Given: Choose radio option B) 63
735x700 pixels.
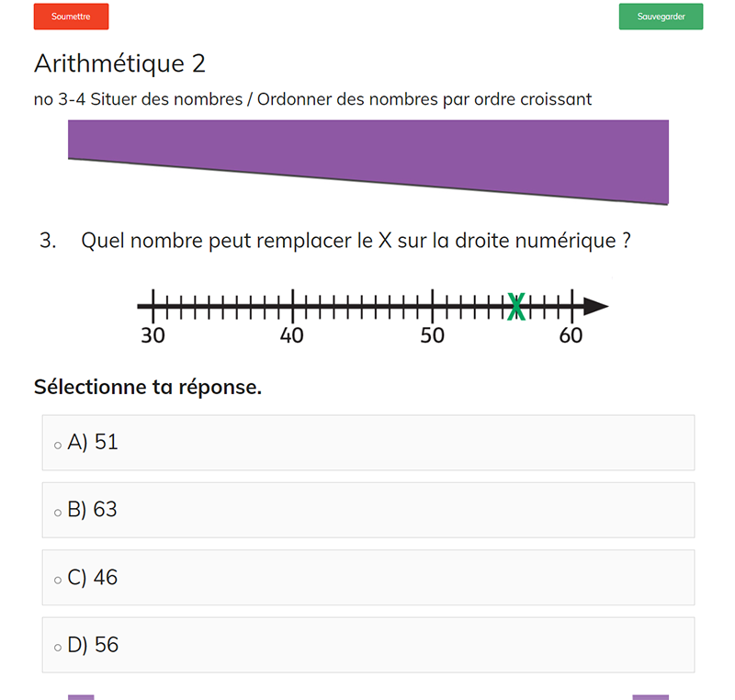Looking at the screenshot, I should (58, 513).
